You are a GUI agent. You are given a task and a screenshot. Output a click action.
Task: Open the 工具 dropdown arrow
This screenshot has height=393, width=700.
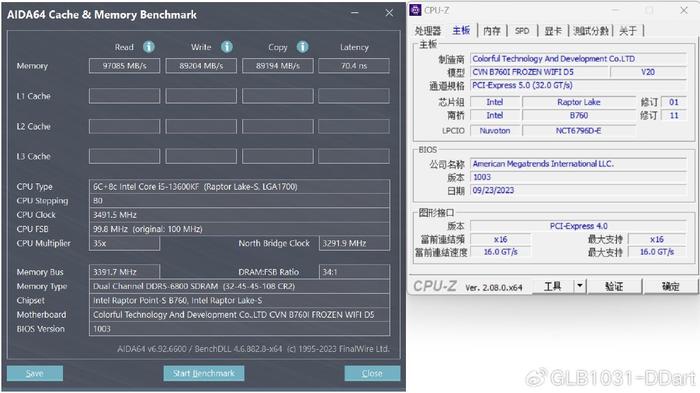pyautogui.click(x=579, y=286)
